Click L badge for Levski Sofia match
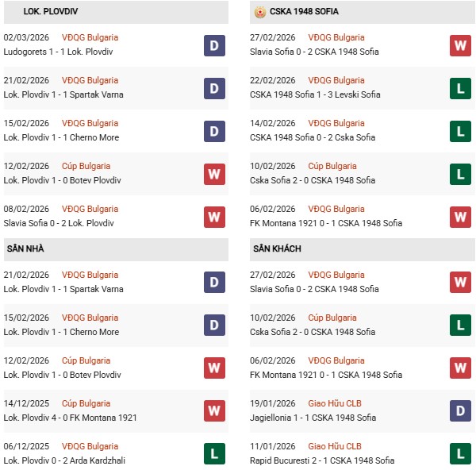 click(x=460, y=88)
